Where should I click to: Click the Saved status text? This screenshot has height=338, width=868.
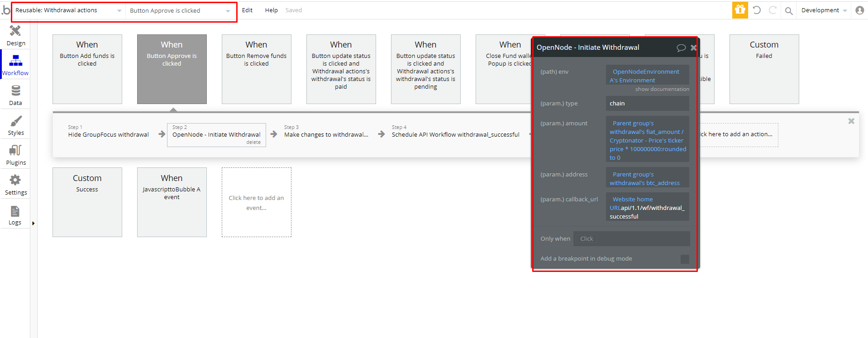pos(294,10)
